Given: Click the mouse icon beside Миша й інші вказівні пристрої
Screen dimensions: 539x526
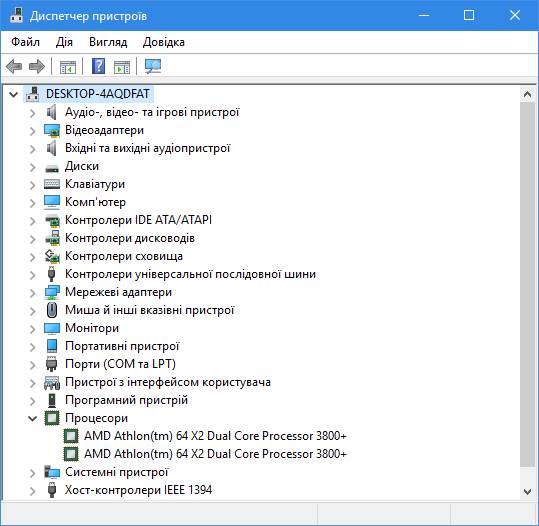Looking at the screenshot, I should (x=52, y=310).
